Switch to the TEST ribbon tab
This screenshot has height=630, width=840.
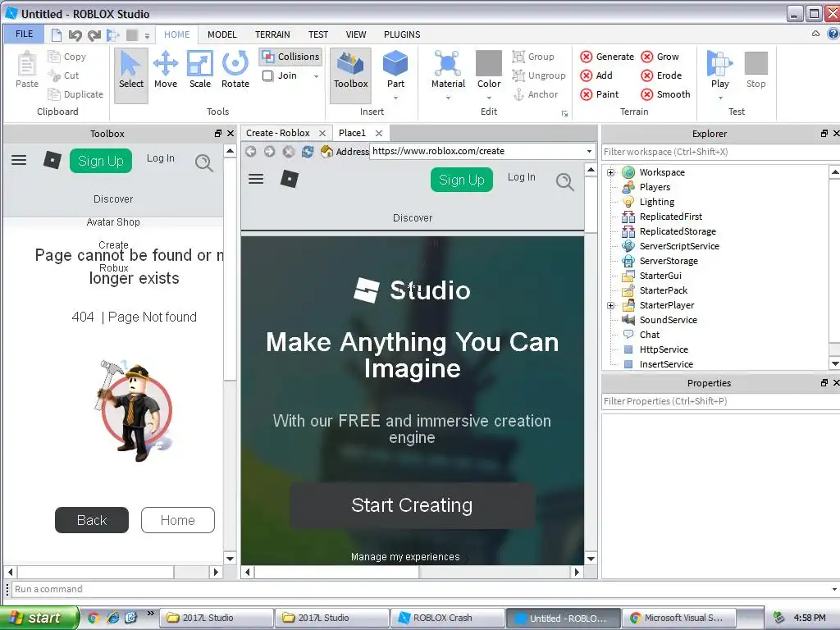[x=318, y=34]
